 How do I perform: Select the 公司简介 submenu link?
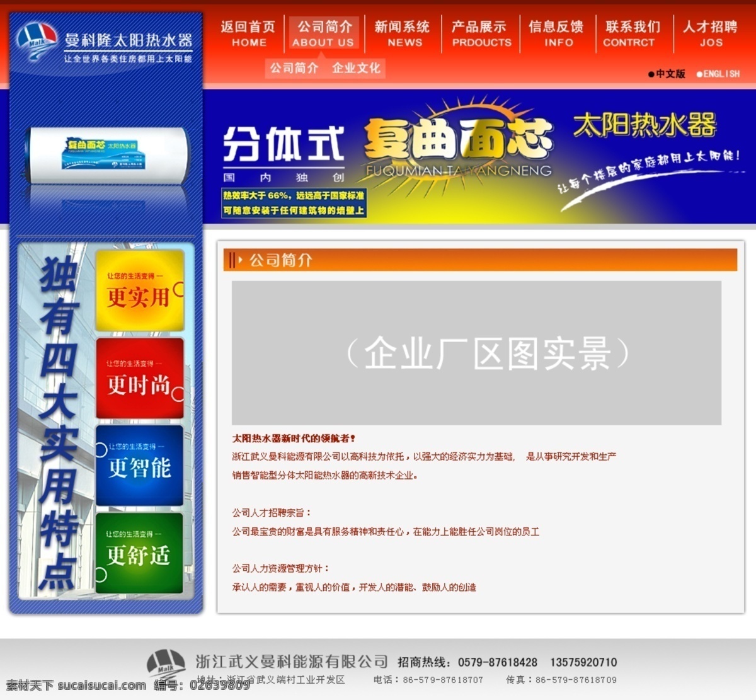point(294,68)
